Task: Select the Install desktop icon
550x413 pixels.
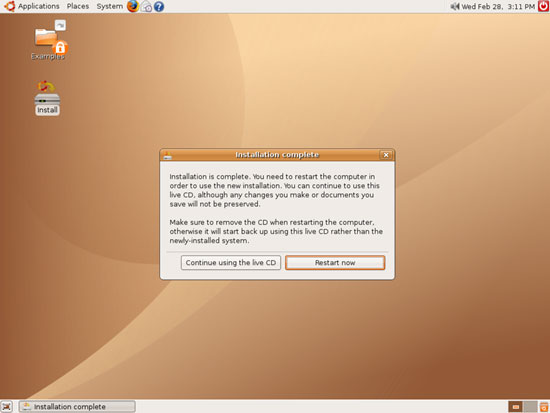Action: (47, 98)
